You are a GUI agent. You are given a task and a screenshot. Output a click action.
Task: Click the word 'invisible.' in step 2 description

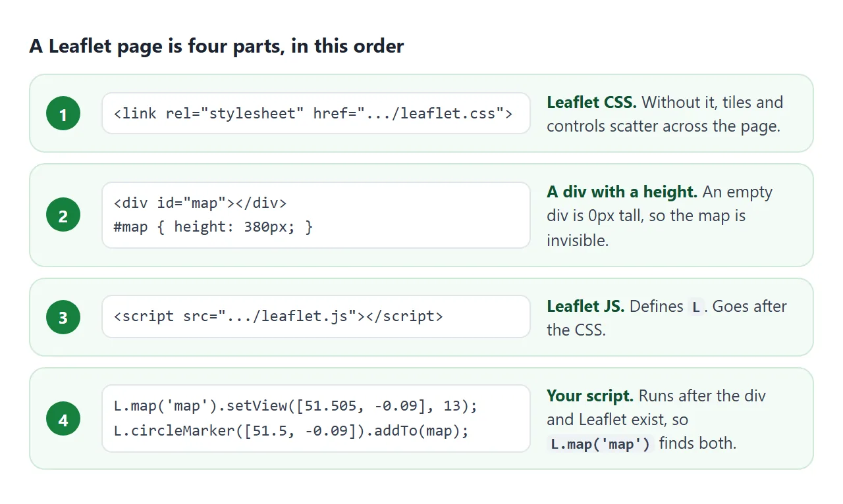[x=578, y=240]
